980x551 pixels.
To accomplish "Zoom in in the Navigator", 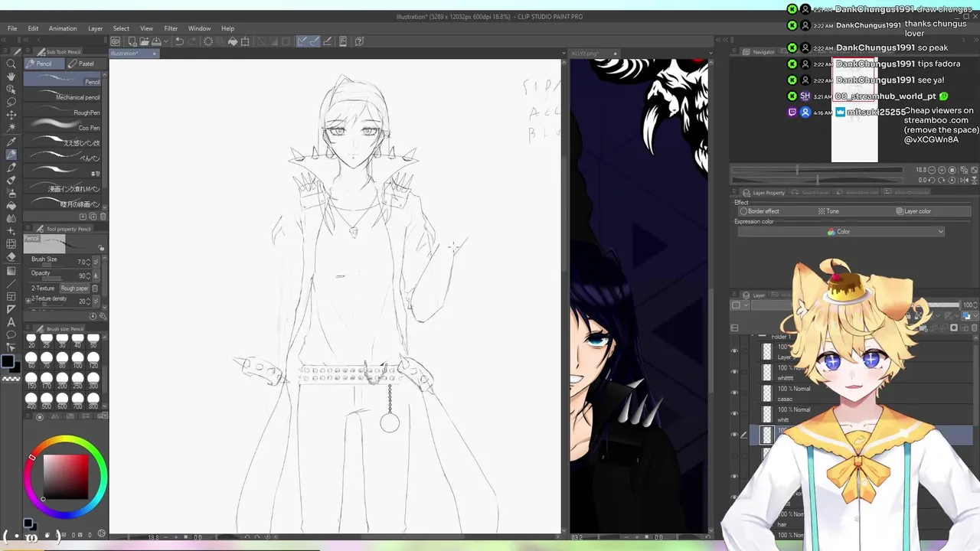I will (x=942, y=170).
